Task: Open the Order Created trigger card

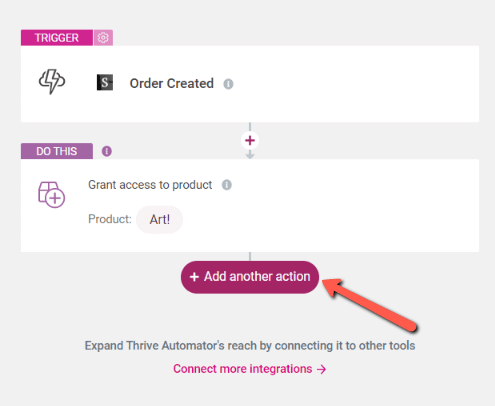Action: [250, 84]
